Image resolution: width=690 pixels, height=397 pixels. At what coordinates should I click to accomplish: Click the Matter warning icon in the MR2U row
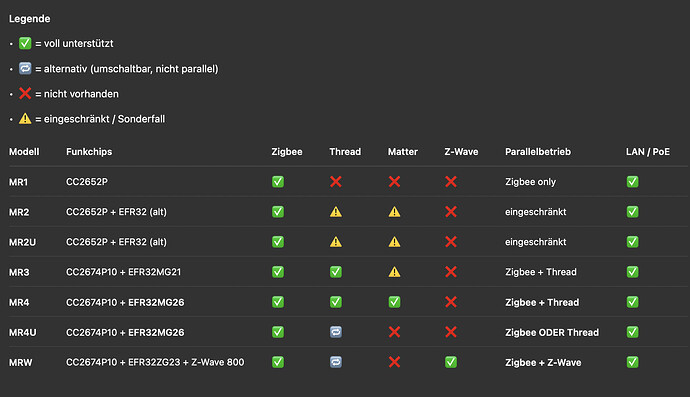pos(394,242)
